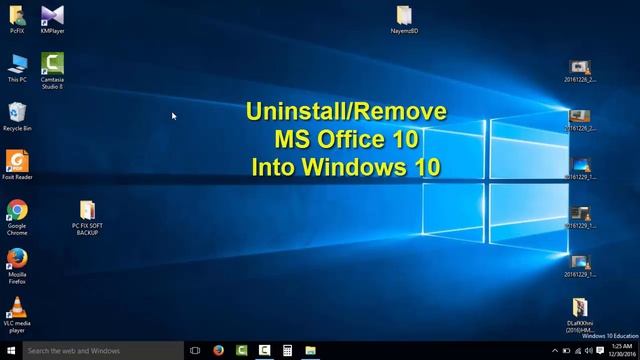Open the volume control tray icon
The image size is (640, 360).
(x=589, y=351)
